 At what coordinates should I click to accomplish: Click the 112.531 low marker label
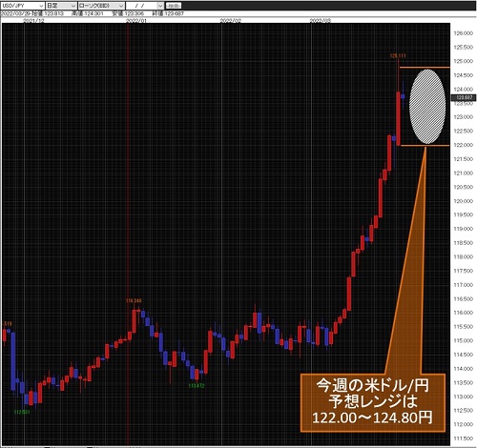(x=22, y=412)
